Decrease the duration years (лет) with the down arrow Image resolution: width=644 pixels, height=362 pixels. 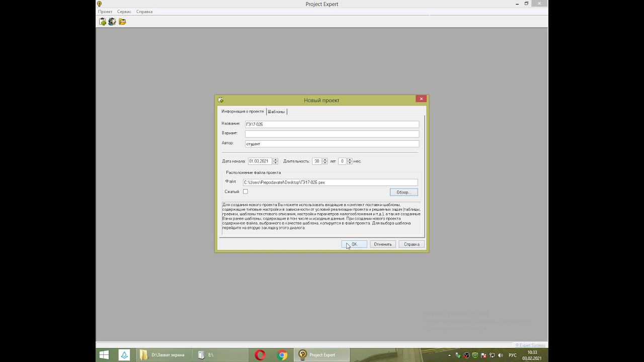click(x=325, y=163)
